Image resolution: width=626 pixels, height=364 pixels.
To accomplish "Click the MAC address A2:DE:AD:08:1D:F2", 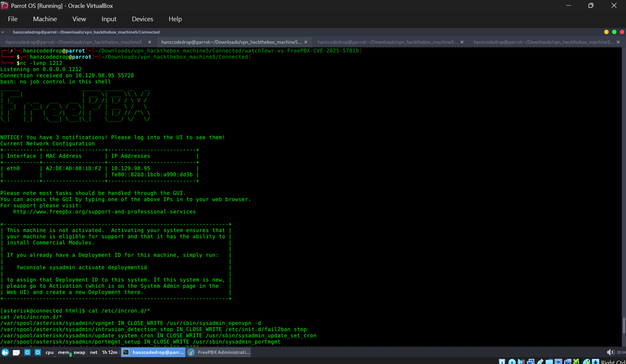I will [x=74, y=168].
